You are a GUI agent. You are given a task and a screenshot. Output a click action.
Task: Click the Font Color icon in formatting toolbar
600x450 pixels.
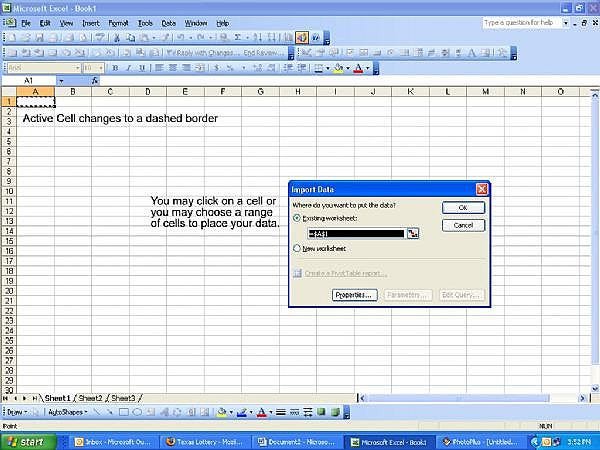pyautogui.click(x=358, y=68)
